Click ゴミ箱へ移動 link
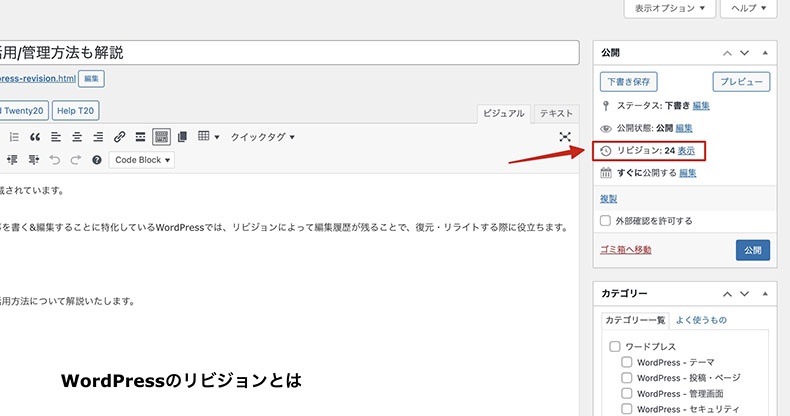The width and height of the screenshot is (790, 416). (626, 250)
